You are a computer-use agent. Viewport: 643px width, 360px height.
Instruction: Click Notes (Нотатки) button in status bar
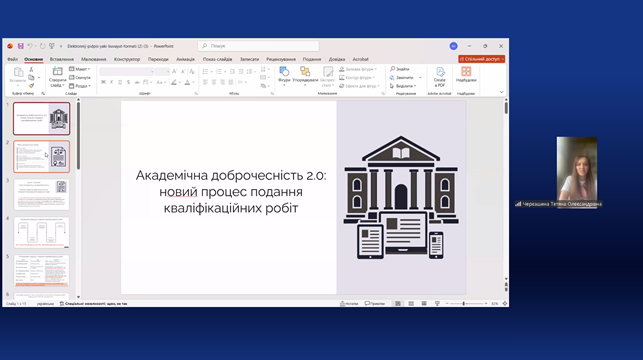coord(349,304)
